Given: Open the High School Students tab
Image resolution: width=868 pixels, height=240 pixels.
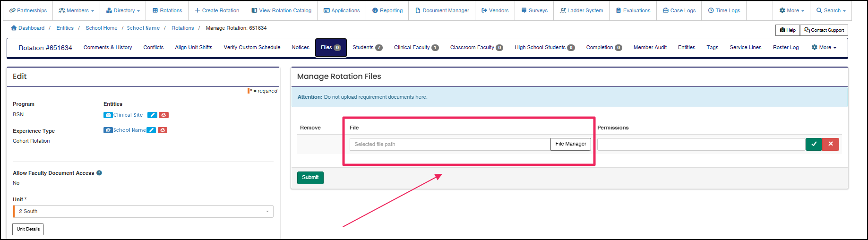Looking at the screenshot, I should point(544,47).
